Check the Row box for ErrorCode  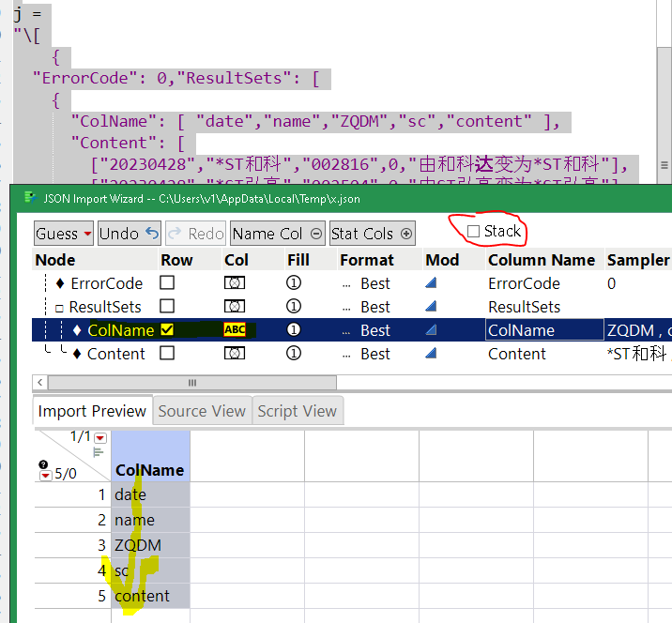[167, 282]
